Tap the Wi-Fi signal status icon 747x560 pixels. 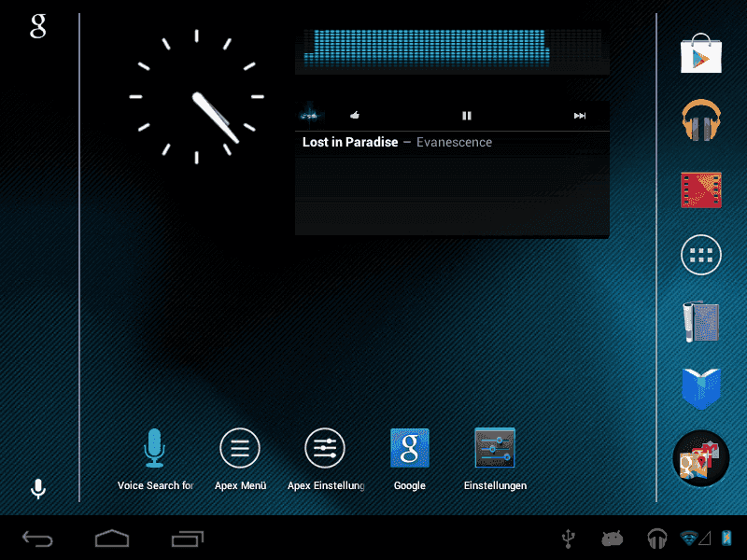point(689,539)
